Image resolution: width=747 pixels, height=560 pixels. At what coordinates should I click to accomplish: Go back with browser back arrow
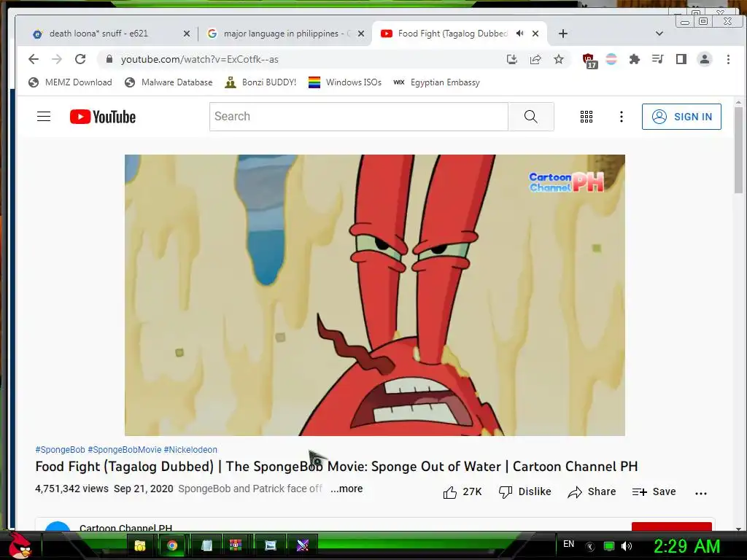pos(34,60)
